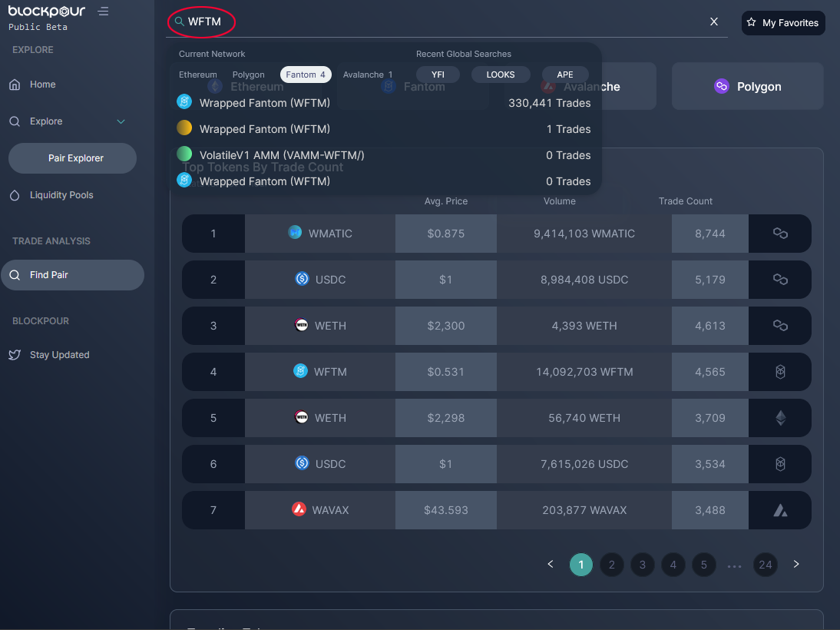Click the USDC token icon in row 6
The image size is (840, 630).
click(303, 463)
